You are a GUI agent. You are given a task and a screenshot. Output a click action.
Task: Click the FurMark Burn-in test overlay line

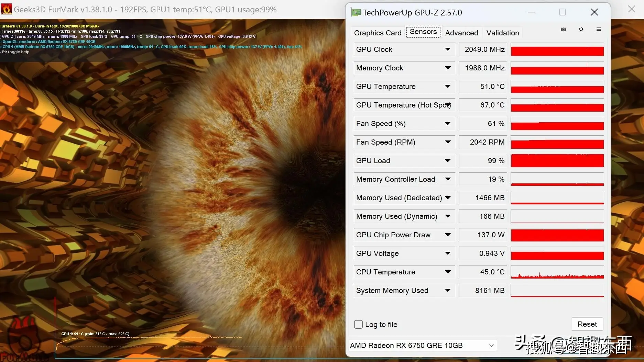[x=50, y=26]
